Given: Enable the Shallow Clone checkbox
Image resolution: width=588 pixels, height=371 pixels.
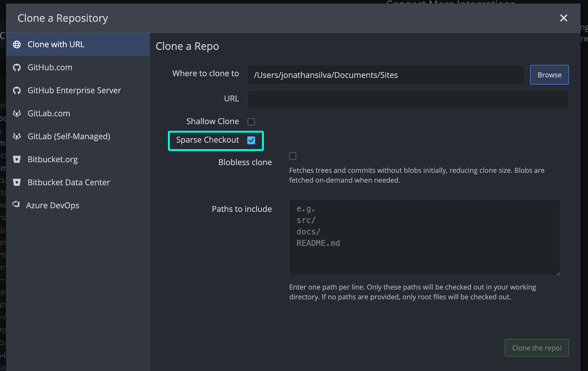Looking at the screenshot, I should 252,121.
